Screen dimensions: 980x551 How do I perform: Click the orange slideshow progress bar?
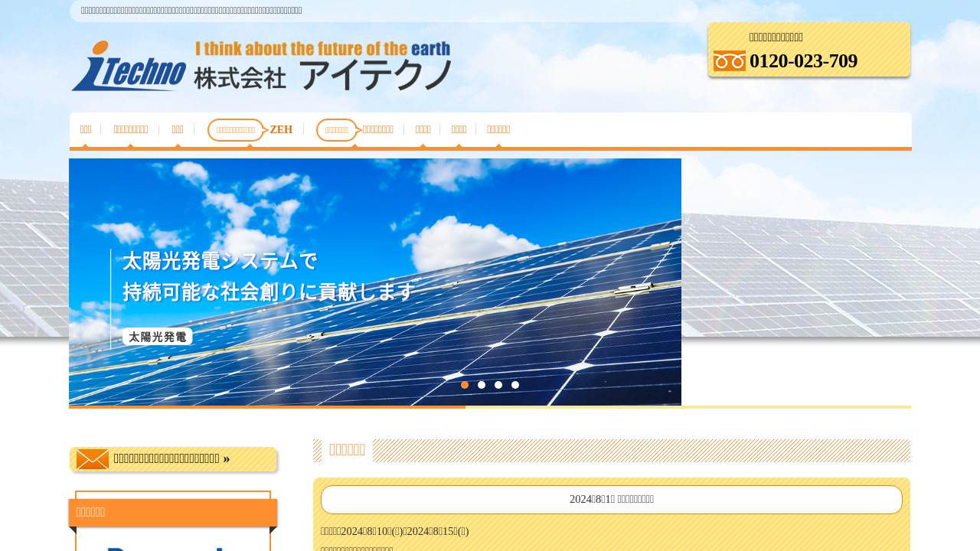coord(267,407)
